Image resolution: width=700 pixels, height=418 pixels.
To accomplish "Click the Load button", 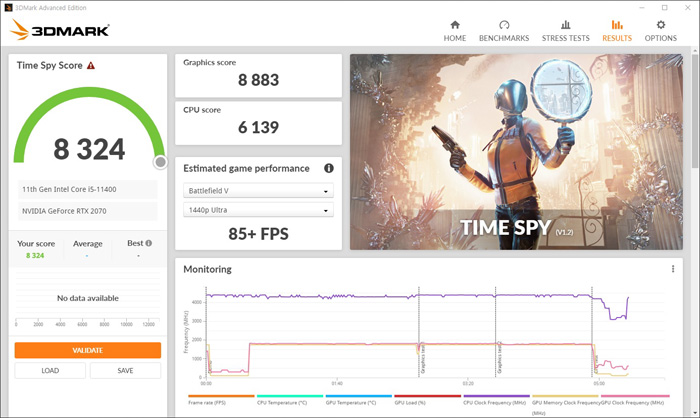I will [x=50, y=370].
